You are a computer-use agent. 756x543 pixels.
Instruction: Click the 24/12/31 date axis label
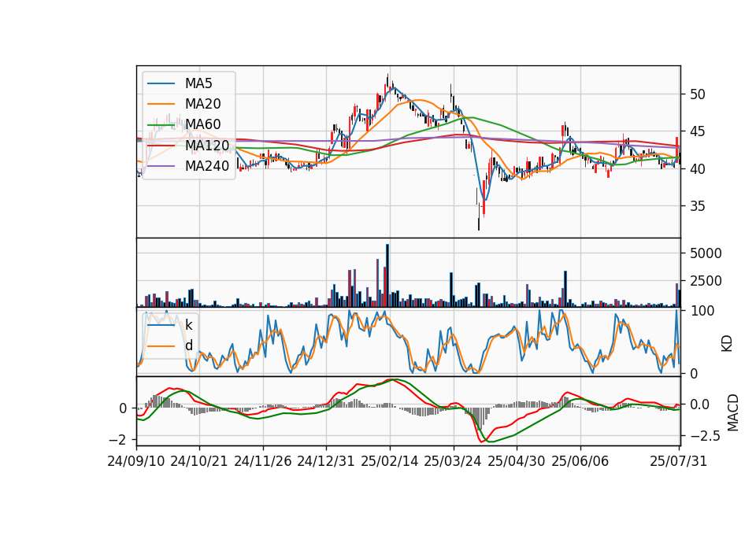pyautogui.click(x=326, y=461)
